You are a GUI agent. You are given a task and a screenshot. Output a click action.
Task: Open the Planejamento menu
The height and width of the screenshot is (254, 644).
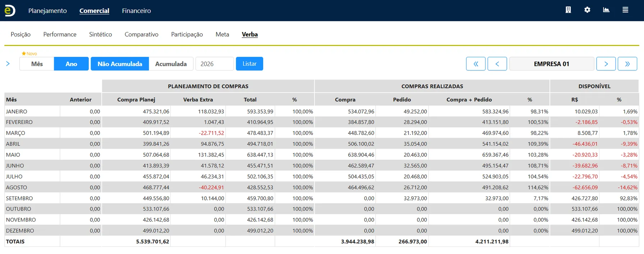(x=47, y=11)
